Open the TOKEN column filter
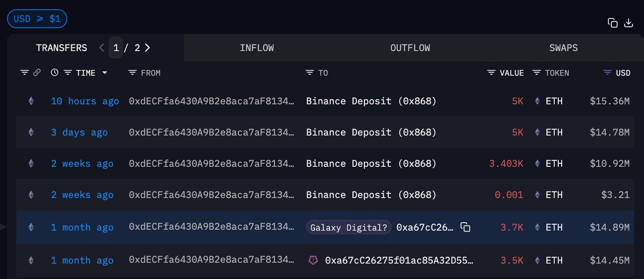644x279 pixels. (537, 72)
